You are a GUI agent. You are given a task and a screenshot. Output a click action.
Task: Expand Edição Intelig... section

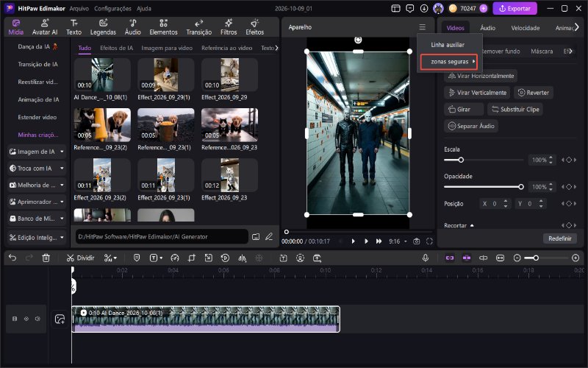point(36,237)
